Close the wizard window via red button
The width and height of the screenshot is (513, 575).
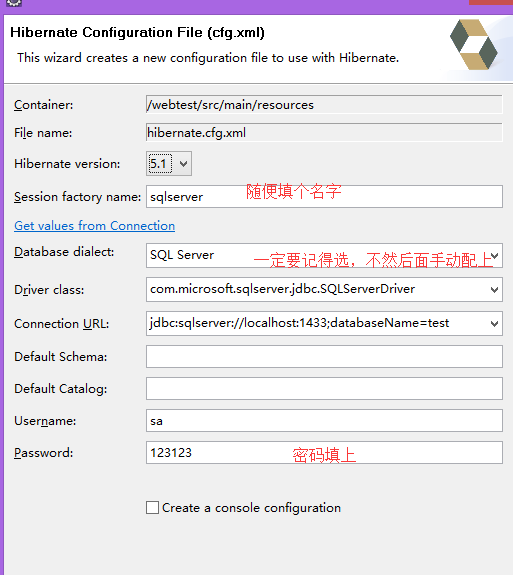(491, 2)
